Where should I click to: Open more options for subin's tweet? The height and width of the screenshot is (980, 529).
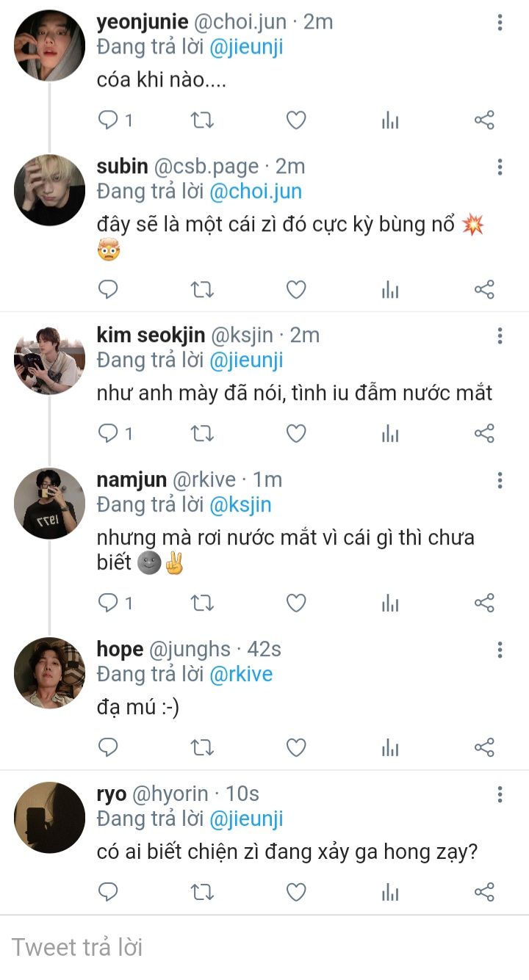[x=500, y=167]
